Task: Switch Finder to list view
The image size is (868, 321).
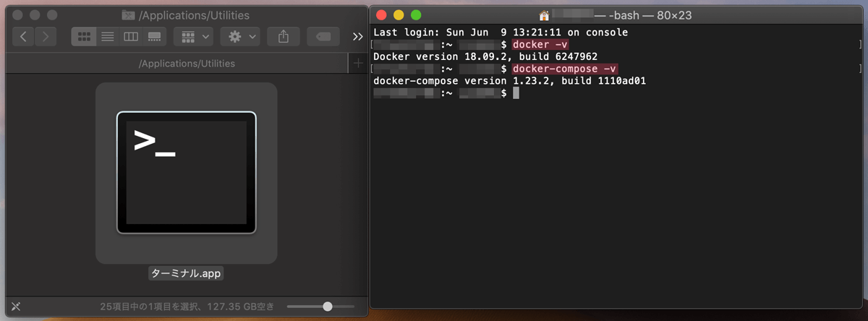Action: pos(107,36)
